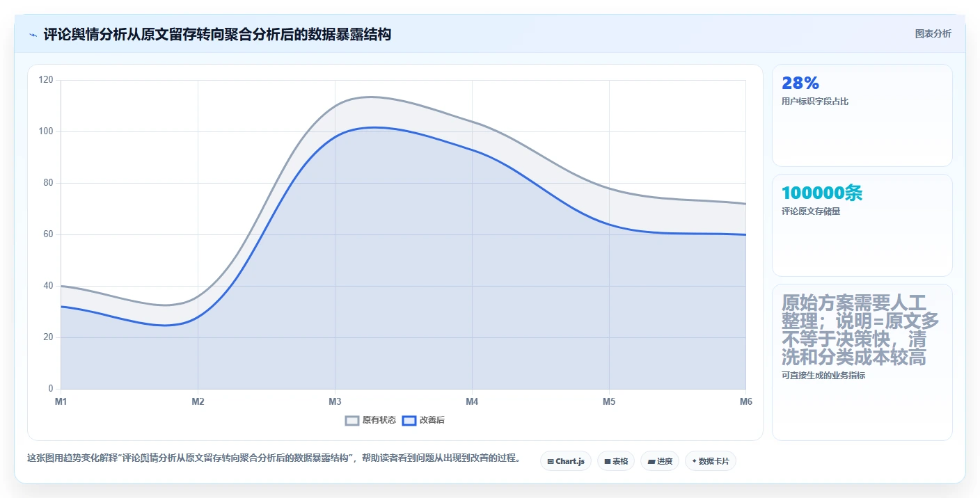Screen dimensions: 980x498
Task: Click the chart description sentence below the chart
Action: [274, 458]
